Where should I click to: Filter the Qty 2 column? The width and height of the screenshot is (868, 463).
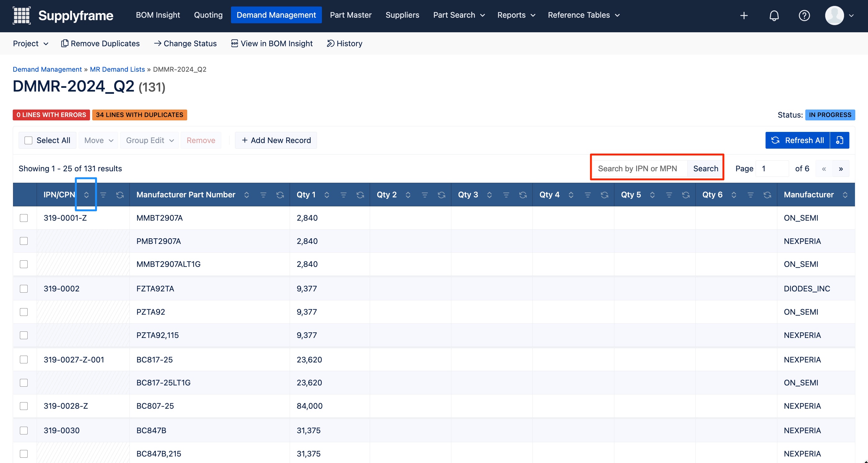(425, 195)
